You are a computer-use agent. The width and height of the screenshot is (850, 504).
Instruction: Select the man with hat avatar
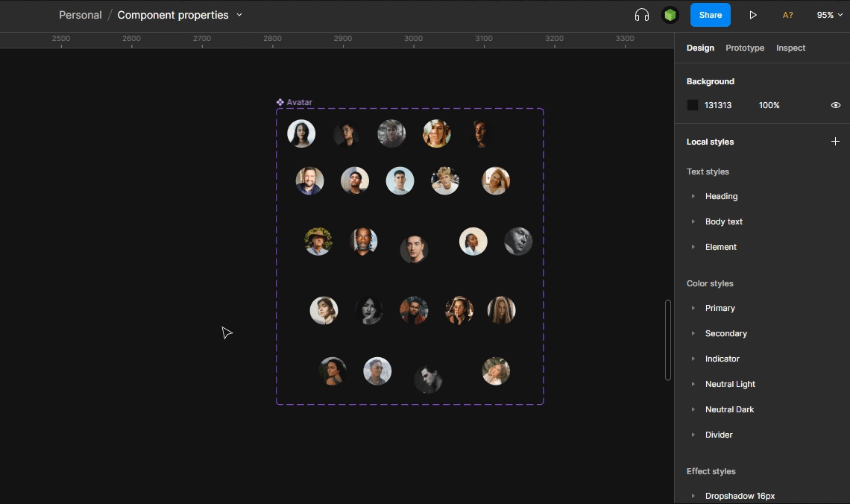318,241
